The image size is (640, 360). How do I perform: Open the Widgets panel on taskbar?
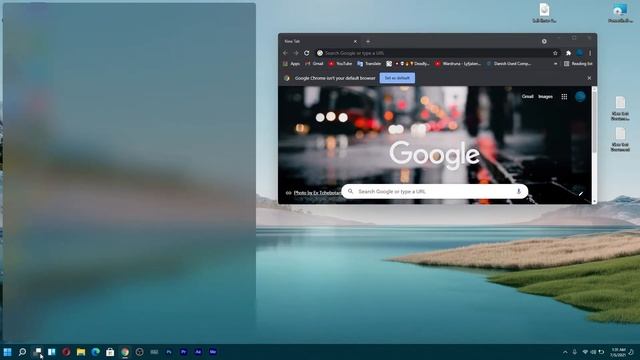pos(51,352)
